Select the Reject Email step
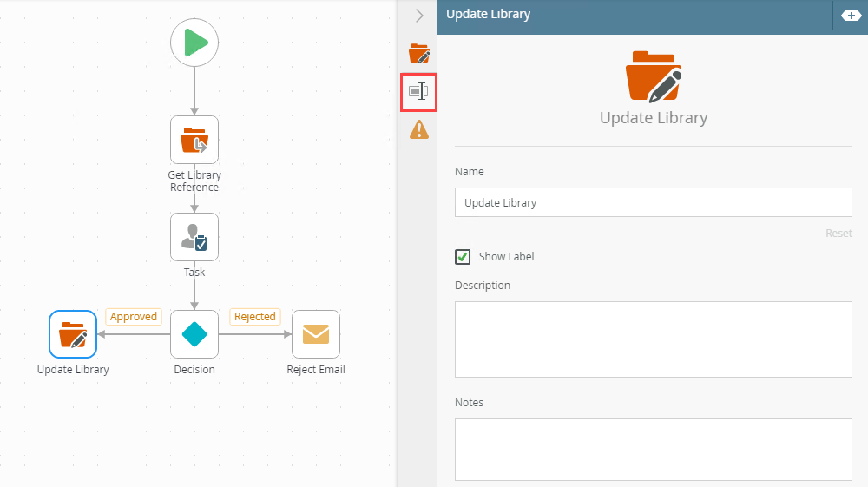This screenshot has width=868, height=487. [x=316, y=334]
